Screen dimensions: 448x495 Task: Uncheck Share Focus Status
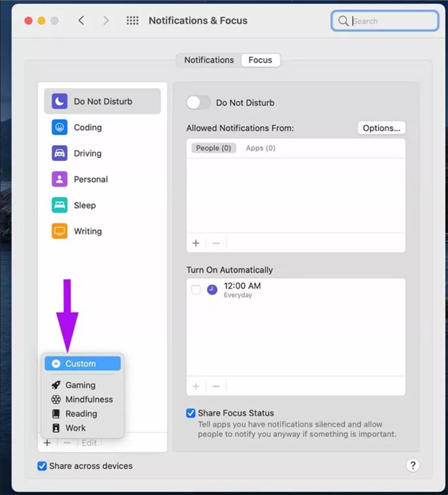click(191, 413)
